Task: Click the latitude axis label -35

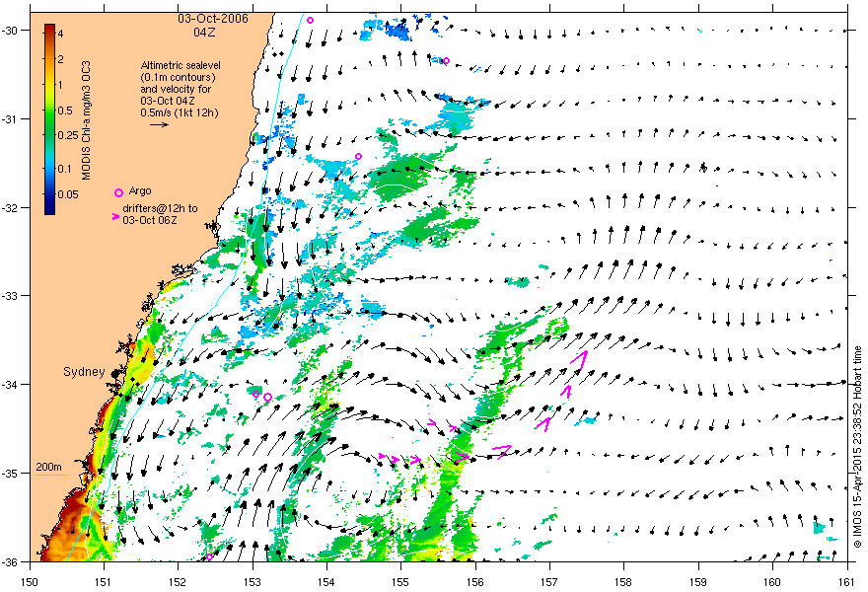Action: pos(12,474)
